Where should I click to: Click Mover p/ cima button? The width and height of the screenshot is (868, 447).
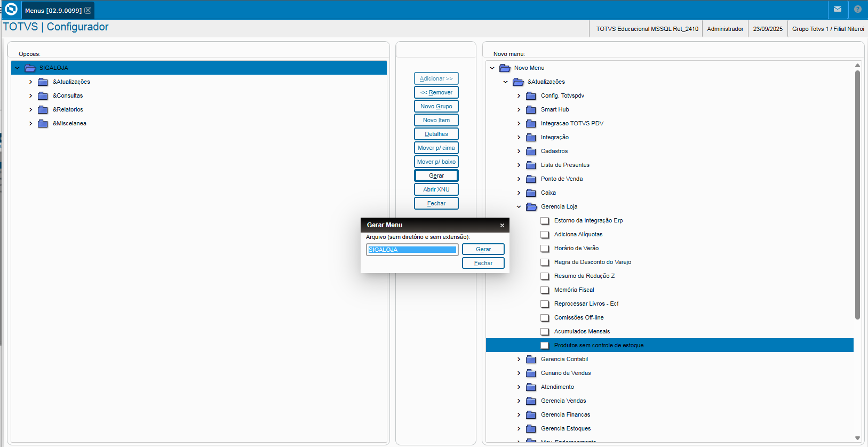436,148
